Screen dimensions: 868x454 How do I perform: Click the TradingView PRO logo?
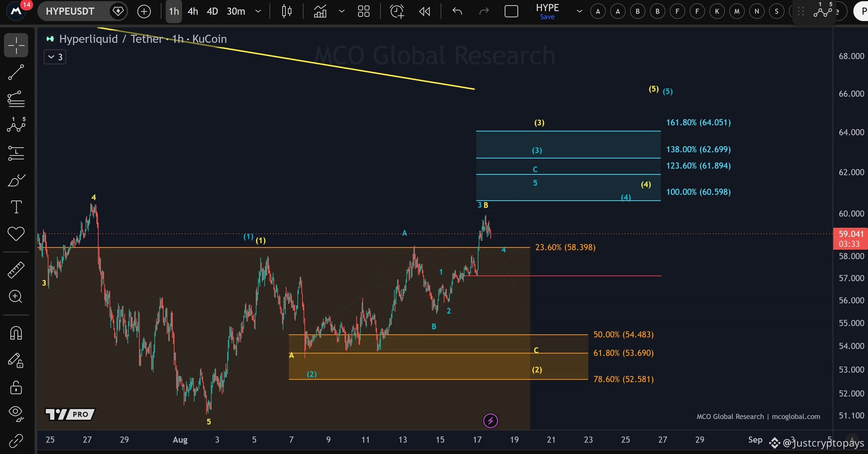(x=70, y=414)
